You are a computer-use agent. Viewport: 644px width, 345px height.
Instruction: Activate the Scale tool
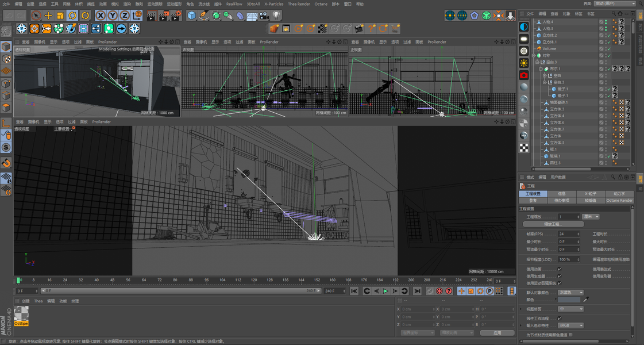[60, 16]
